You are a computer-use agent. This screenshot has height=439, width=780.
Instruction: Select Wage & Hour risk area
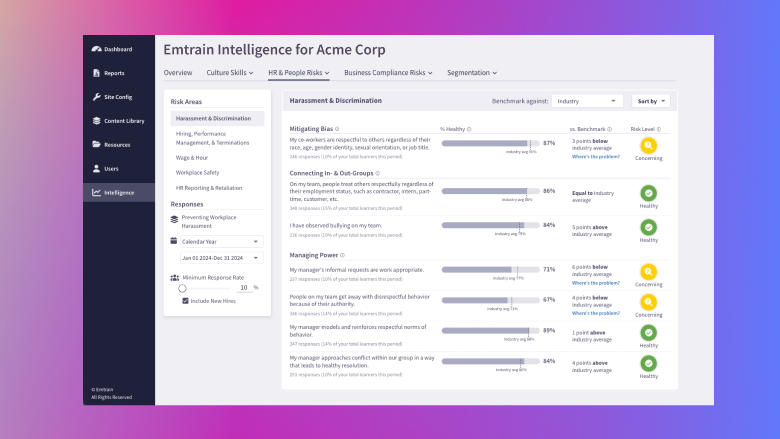(192, 158)
